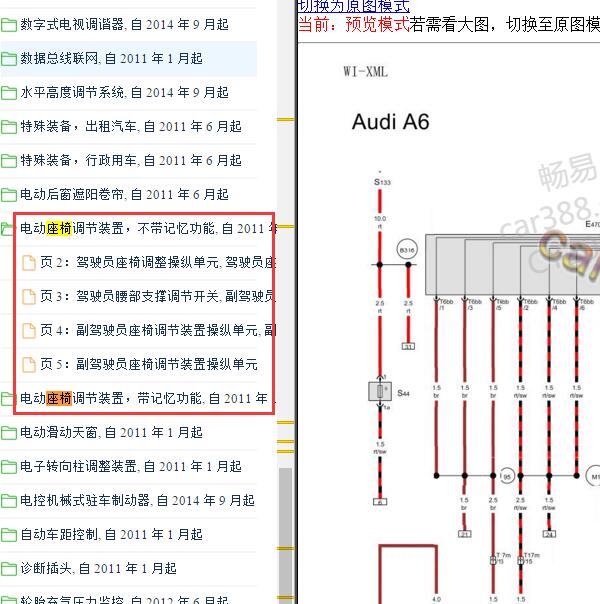Click page icon beside 页 2
Screen dimensions: 600x604
pos(29,263)
